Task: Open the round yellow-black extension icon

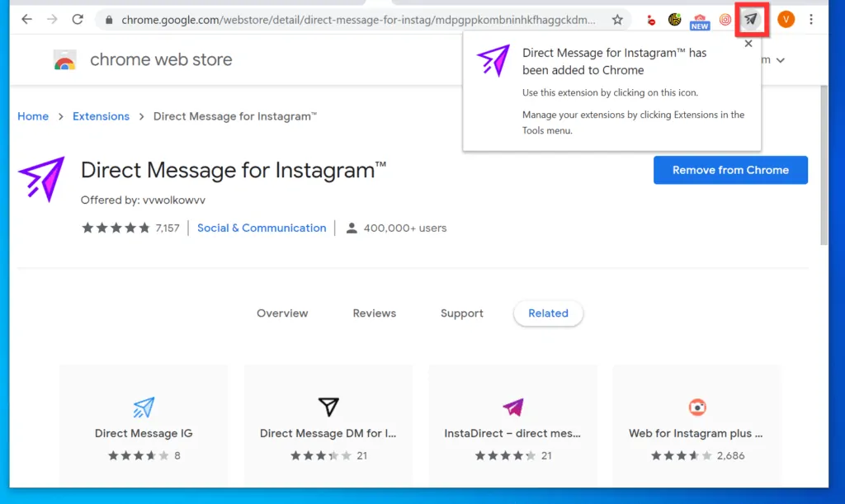Action: click(x=674, y=20)
